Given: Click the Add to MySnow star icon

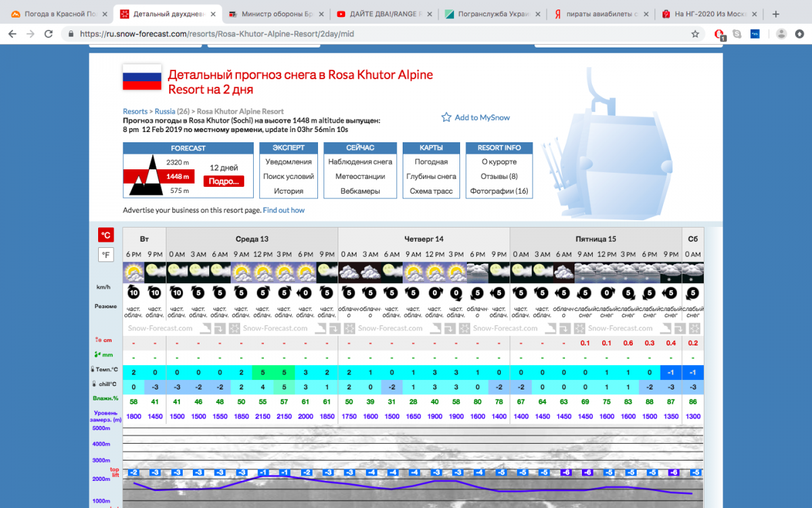Looking at the screenshot, I should point(446,117).
